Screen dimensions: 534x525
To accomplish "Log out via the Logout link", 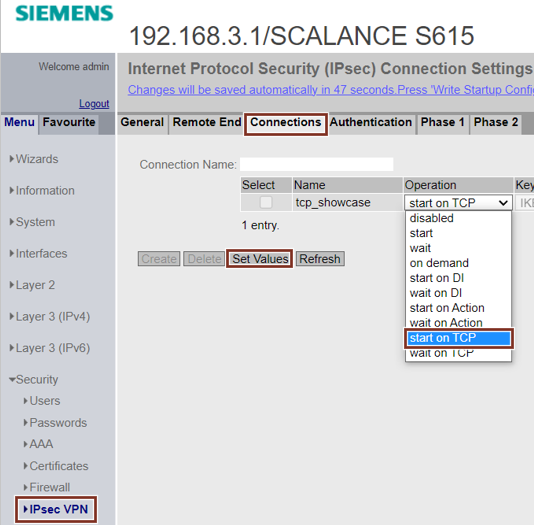I will (94, 104).
